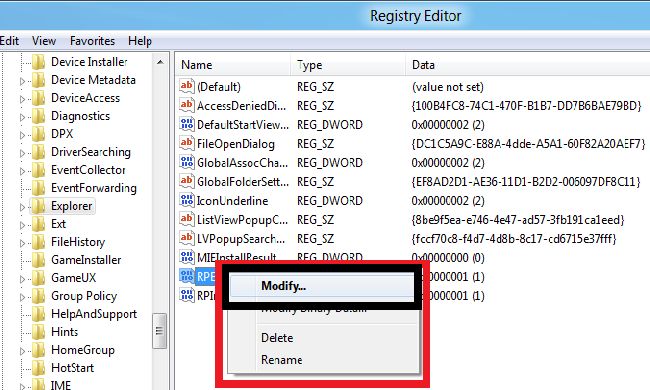650x390 pixels.
Task: Click string icon beside ListViewPopupC...
Action: click(x=187, y=219)
